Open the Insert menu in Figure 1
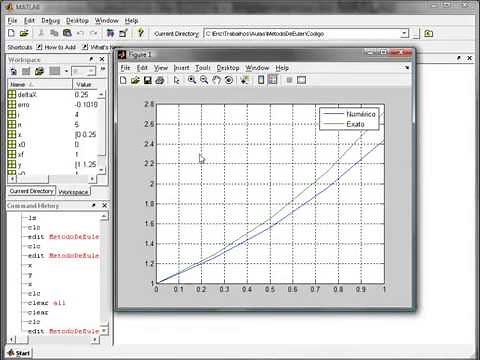Screen dimensions: 480x360 [182, 68]
